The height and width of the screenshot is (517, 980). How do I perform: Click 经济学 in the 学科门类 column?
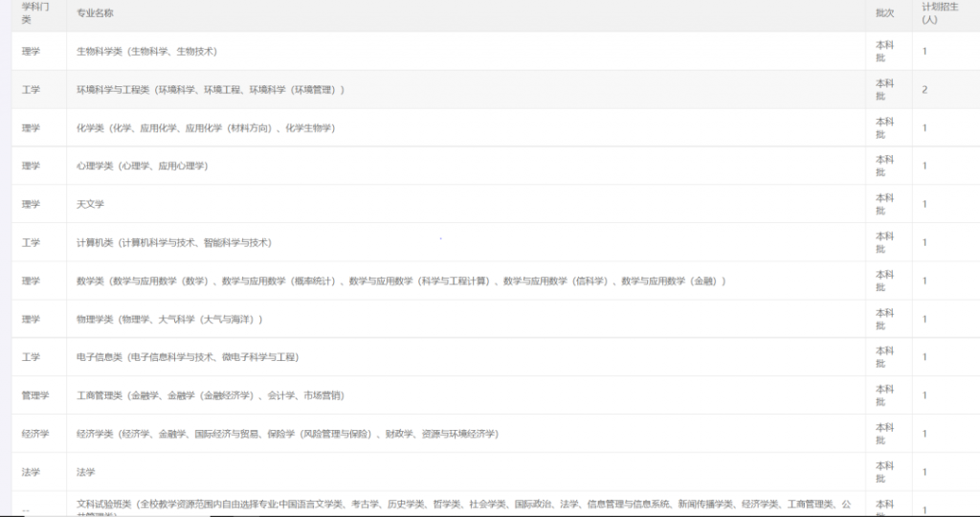point(35,434)
